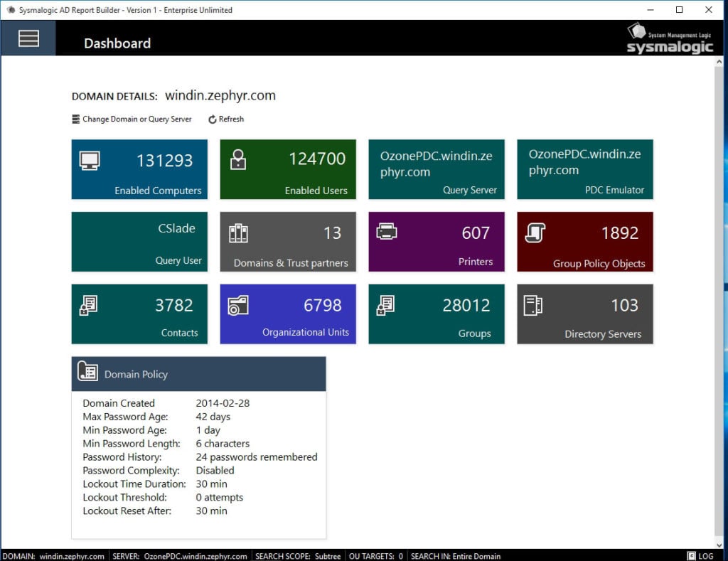Click the Domain Policy panel icon
The width and height of the screenshot is (728, 561).
click(x=87, y=371)
